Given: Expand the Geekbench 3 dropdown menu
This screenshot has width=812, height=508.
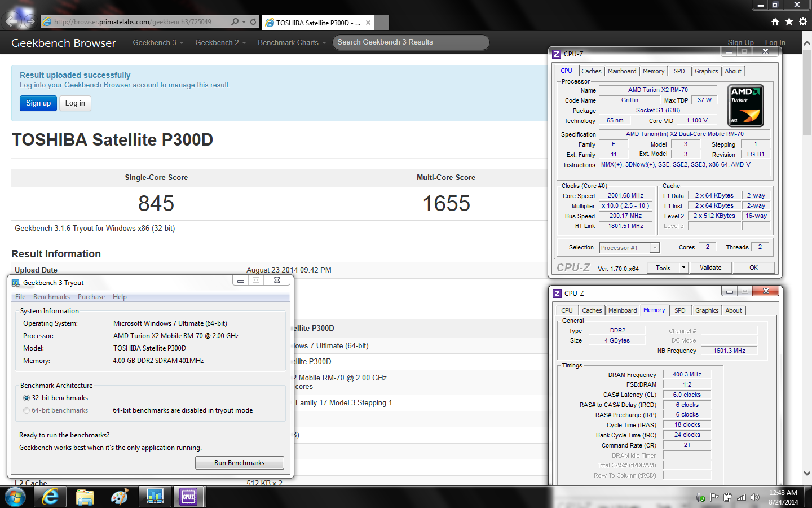Looking at the screenshot, I should coord(158,42).
